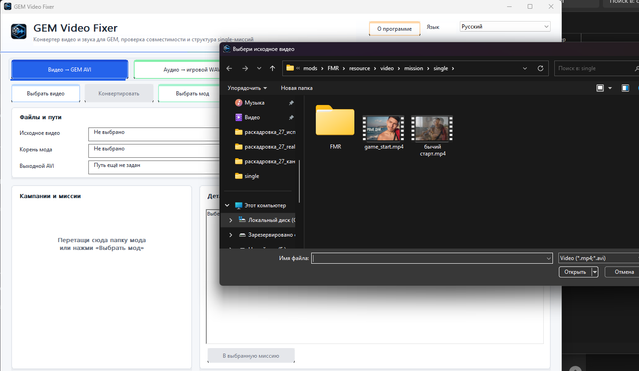This screenshot has width=639, height=371.
Task: Select the 'FMR' folder in file list
Action: [x=335, y=127]
